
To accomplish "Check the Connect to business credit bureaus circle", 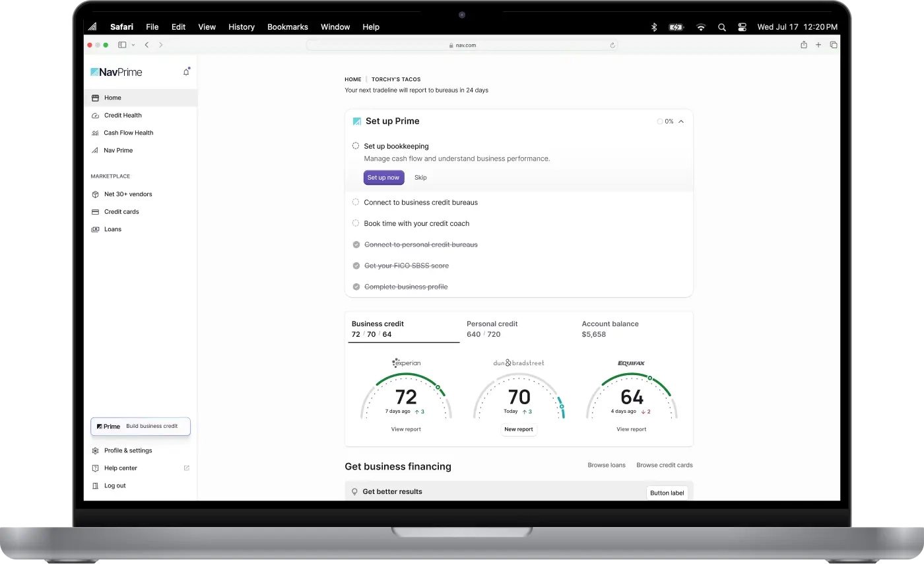I will pos(356,203).
